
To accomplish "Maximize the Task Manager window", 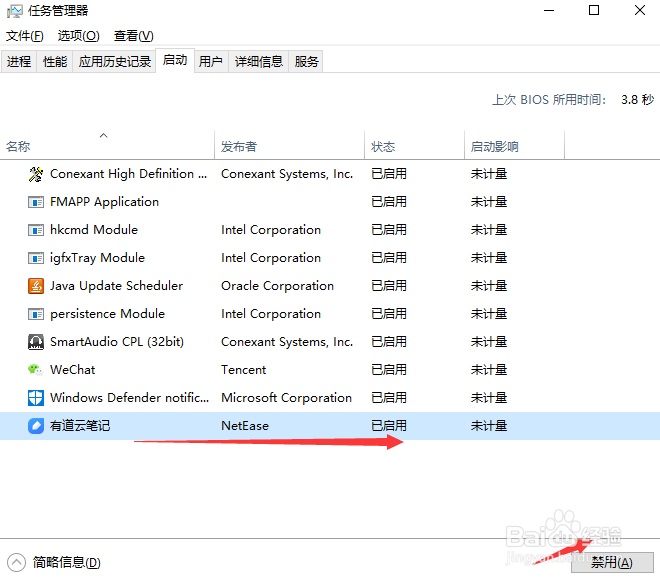I will tap(594, 10).
